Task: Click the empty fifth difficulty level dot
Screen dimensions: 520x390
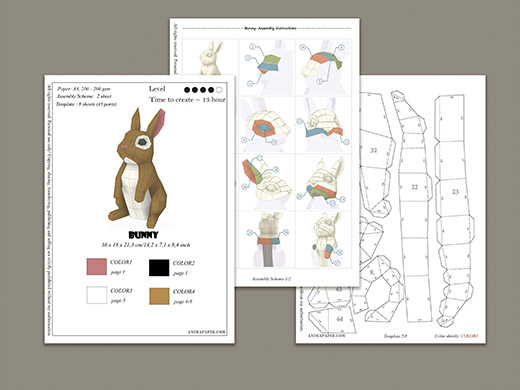Action: pos(219,89)
